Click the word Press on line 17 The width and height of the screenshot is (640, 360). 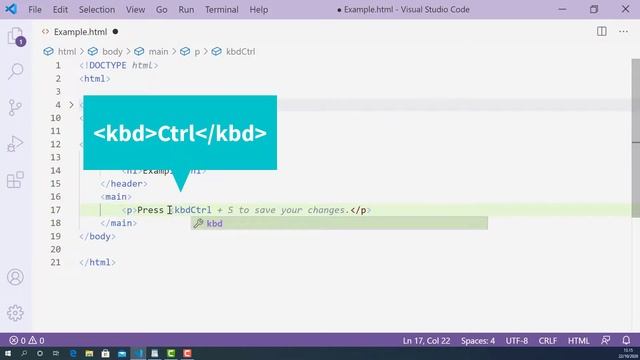click(150, 210)
